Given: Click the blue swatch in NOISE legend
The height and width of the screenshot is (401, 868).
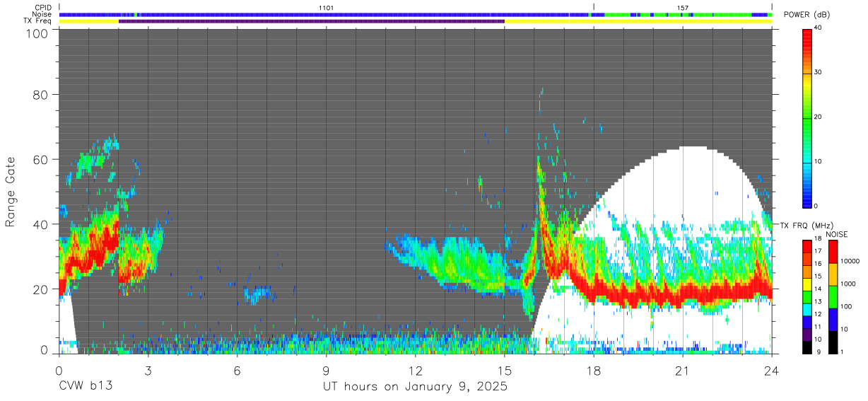Looking at the screenshot, I should point(833,319).
